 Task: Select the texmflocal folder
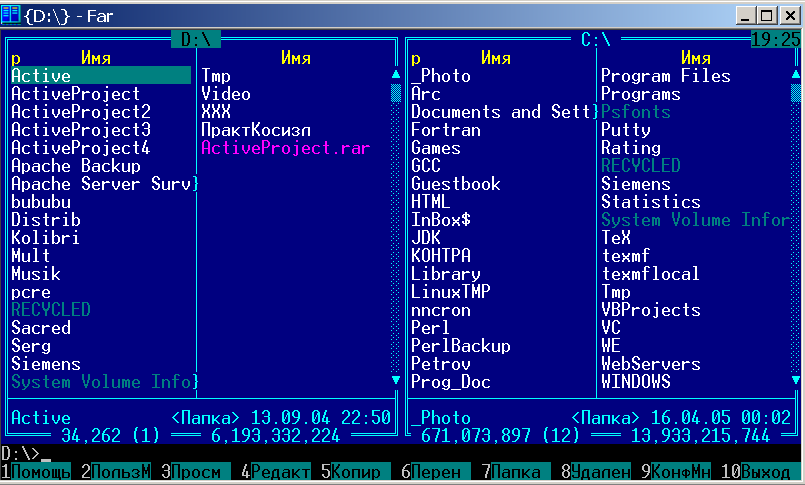(x=651, y=274)
